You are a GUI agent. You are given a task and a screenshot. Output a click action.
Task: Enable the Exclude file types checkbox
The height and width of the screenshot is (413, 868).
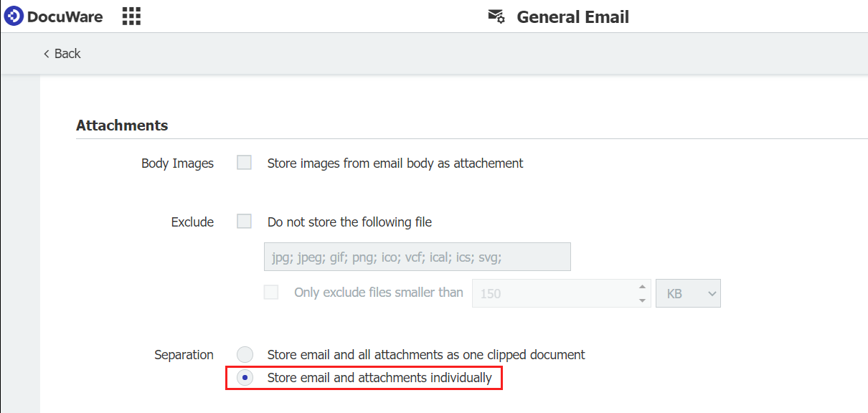click(x=244, y=221)
